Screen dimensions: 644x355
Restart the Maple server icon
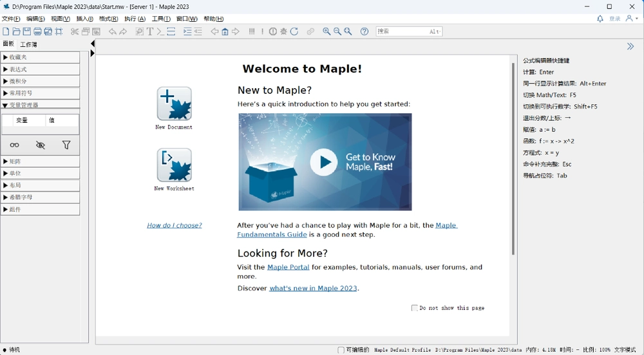pyautogui.click(x=294, y=32)
